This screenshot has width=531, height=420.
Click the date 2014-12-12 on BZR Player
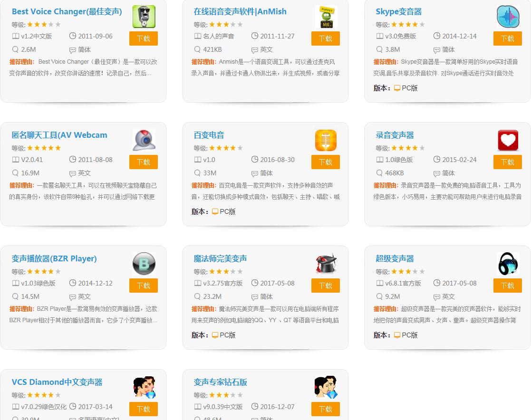click(x=95, y=283)
